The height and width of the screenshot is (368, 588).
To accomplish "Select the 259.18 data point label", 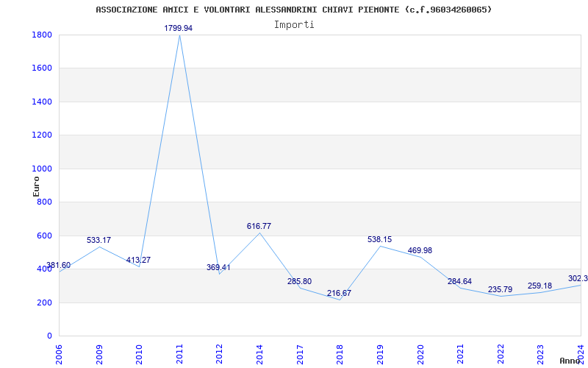I will click(540, 286).
